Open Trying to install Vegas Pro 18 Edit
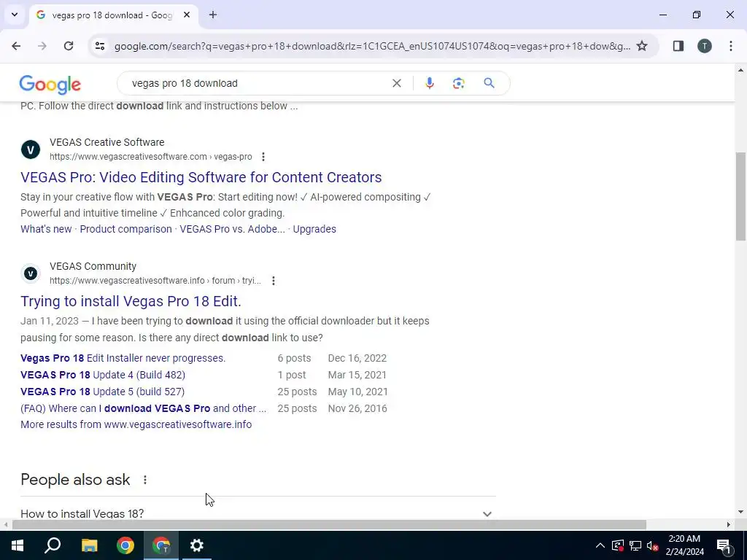Viewport: 747px width, 560px height. click(x=131, y=301)
